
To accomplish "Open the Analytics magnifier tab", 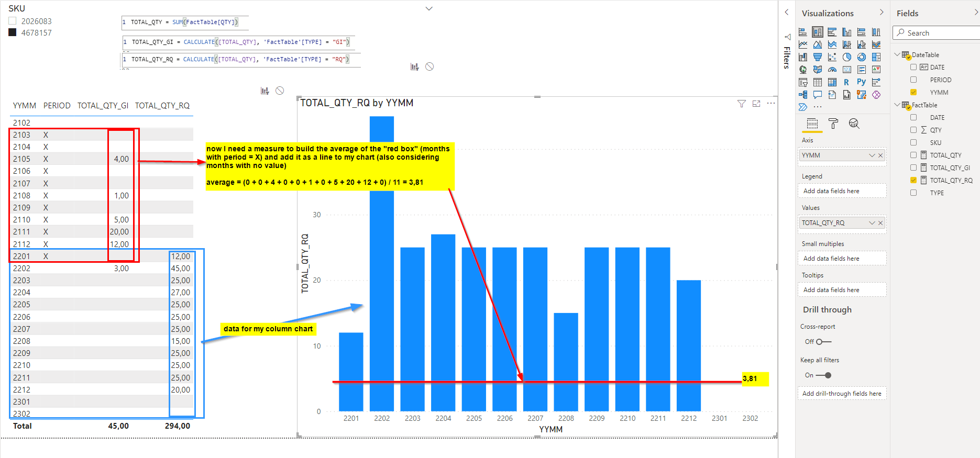I will tap(854, 124).
